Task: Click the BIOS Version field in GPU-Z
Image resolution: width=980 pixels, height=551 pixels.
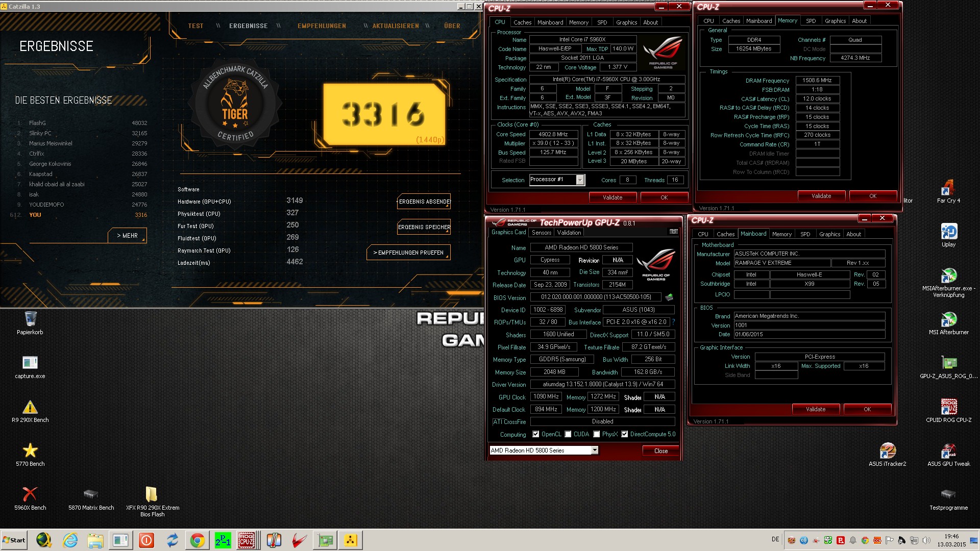Action: click(x=596, y=297)
